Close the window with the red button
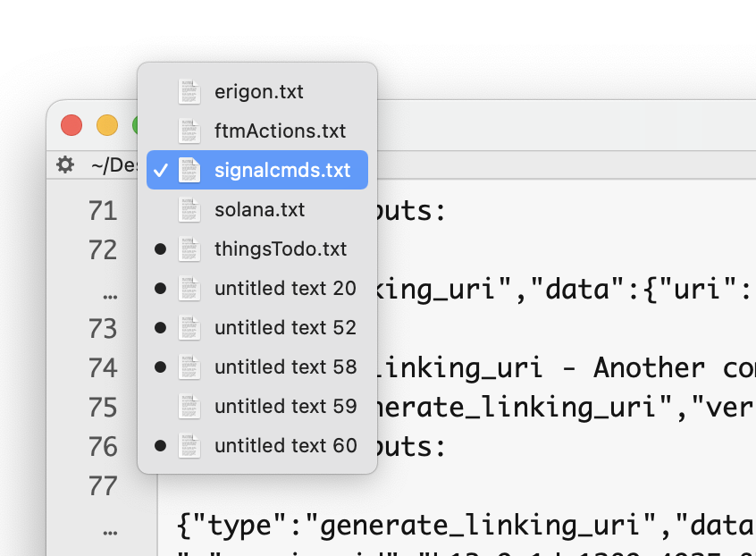This screenshot has height=556, width=756. point(71,125)
